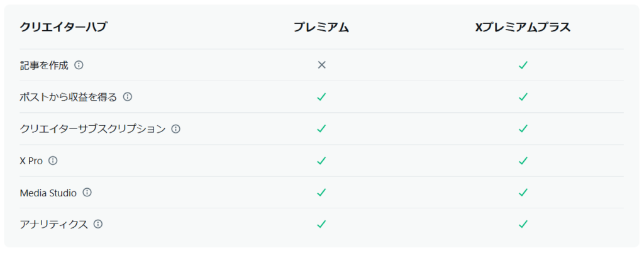Screen dimensions: 644x253
Task: Click プレミアム checkmark in Media Studio row
Action: [321, 192]
